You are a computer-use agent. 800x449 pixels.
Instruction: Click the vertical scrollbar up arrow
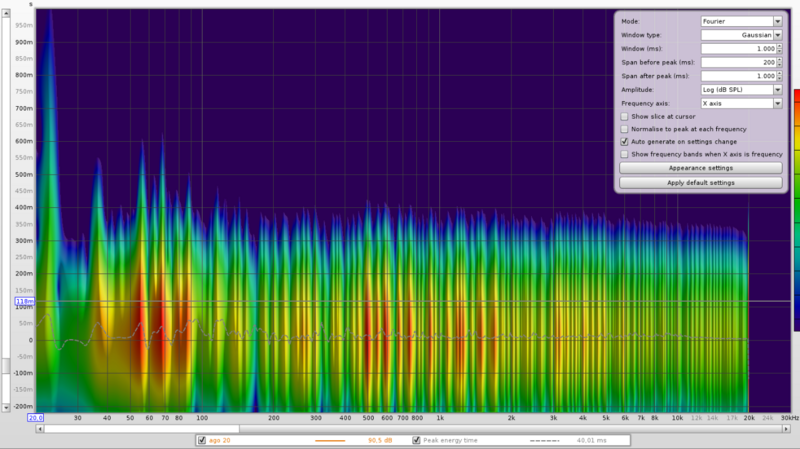pos(5,13)
